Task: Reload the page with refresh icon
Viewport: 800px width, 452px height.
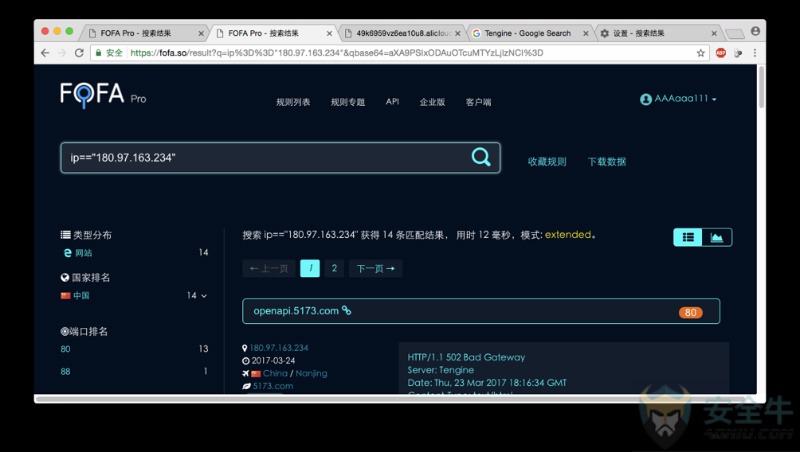Action: click(79, 53)
